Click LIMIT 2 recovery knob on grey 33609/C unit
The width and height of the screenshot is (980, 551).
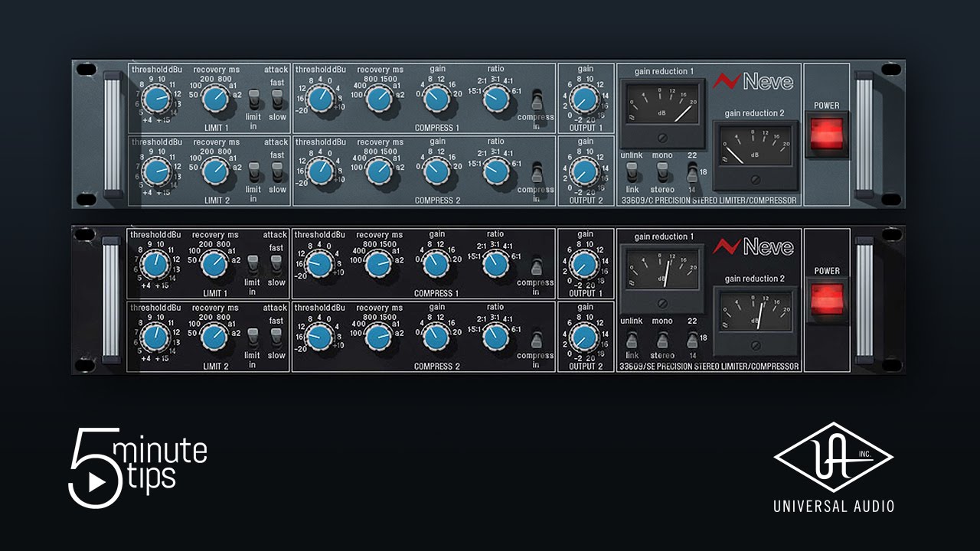(215, 171)
